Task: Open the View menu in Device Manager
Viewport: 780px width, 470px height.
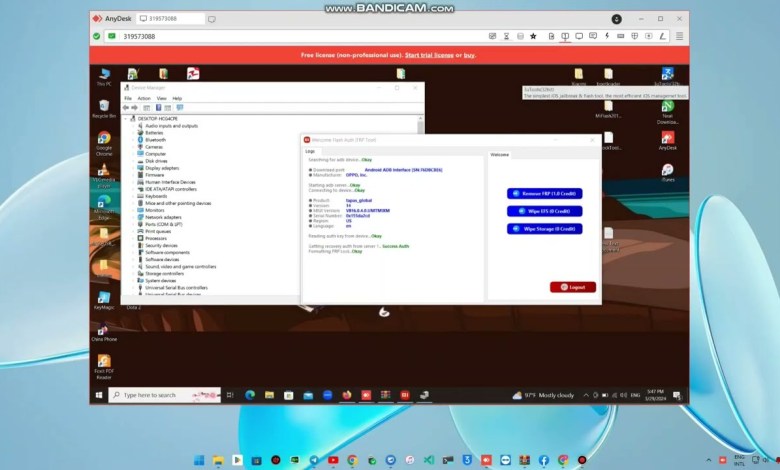Action: (x=161, y=98)
